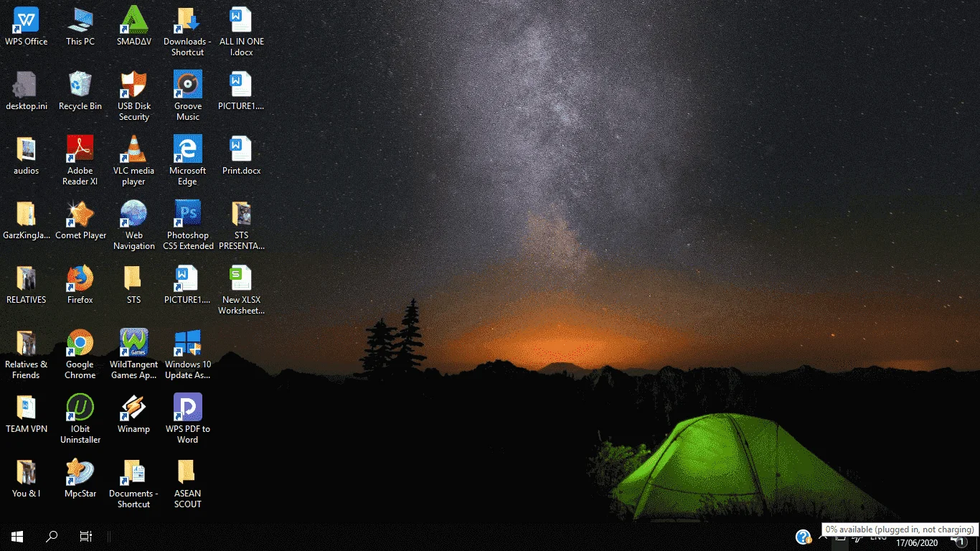
Task: Launch Photoshop CS5 Extended
Action: [188, 225]
